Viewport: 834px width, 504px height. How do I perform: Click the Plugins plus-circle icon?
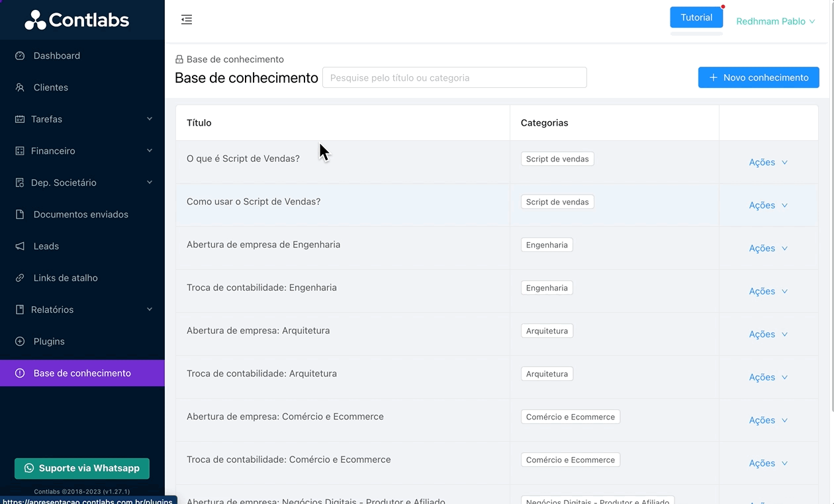(x=20, y=342)
